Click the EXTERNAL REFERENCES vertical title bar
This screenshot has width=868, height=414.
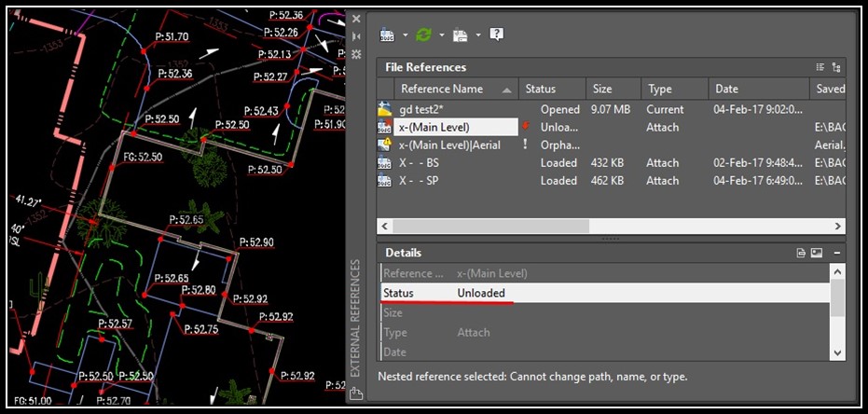(356, 318)
